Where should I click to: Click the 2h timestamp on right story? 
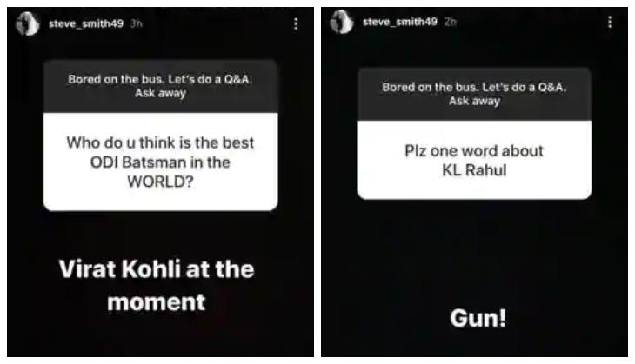(450, 22)
